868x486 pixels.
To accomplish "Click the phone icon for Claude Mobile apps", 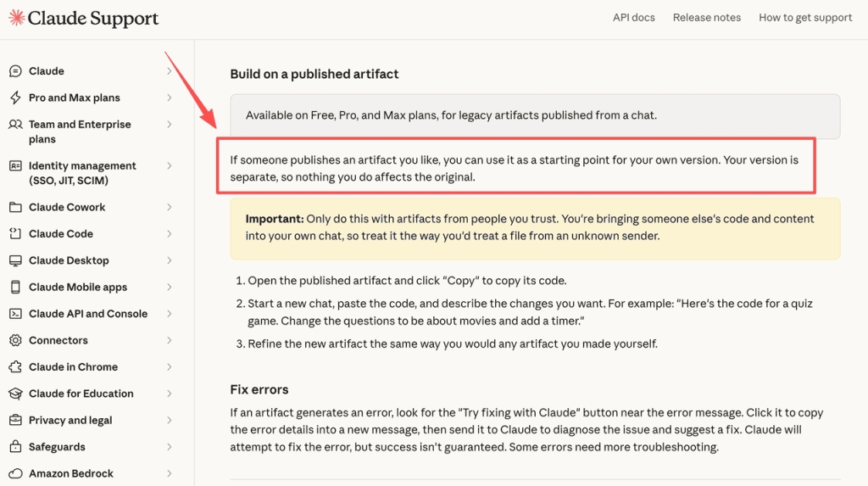I will pos(15,287).
